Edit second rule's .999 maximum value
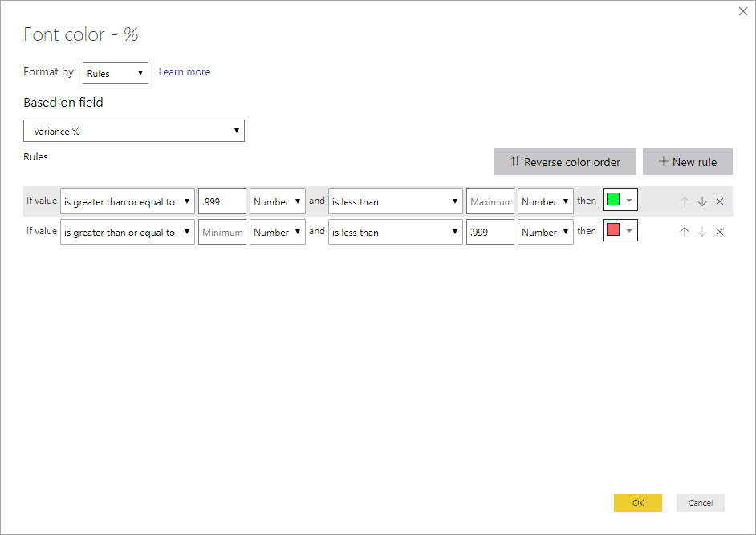This screenshot has width=756, height=535. [490, 232]
